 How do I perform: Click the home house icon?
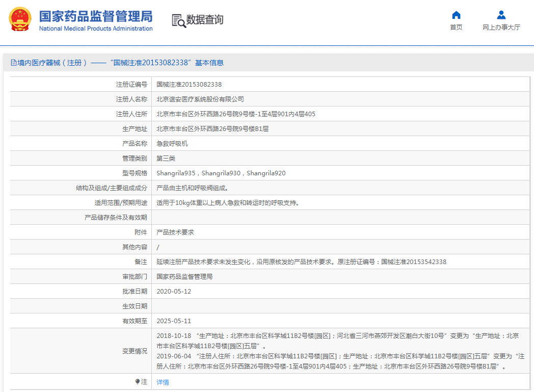[456, 15]
